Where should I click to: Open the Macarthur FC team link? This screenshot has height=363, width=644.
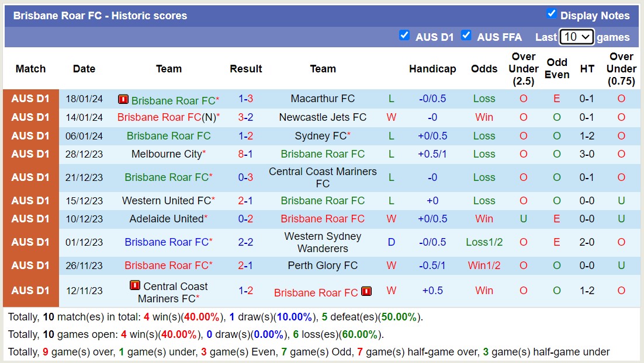coord(323,99)
